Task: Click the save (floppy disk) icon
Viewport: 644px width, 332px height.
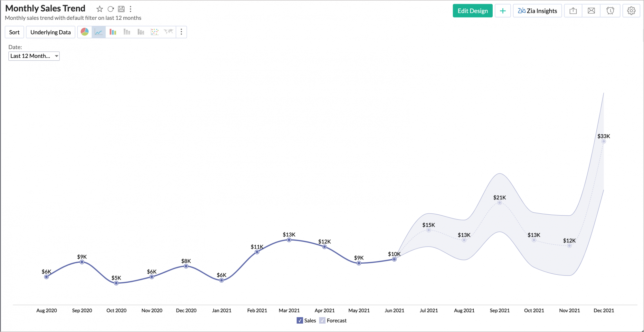Action: pyautogui.click(x=121, y=9)
